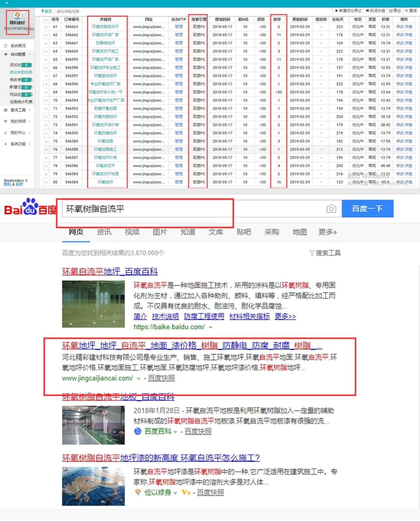Click 修改 for order 546663
Screen dimensions: 420x522
click(x=400, y=27)
